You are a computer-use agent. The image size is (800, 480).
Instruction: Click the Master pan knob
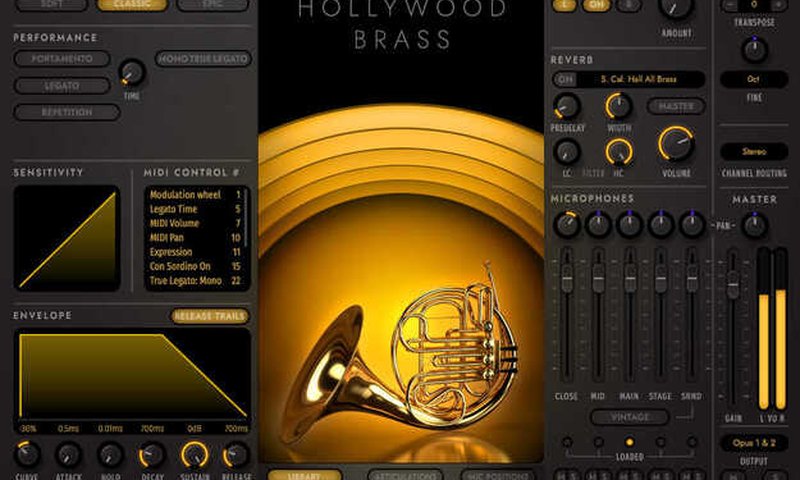755,225
